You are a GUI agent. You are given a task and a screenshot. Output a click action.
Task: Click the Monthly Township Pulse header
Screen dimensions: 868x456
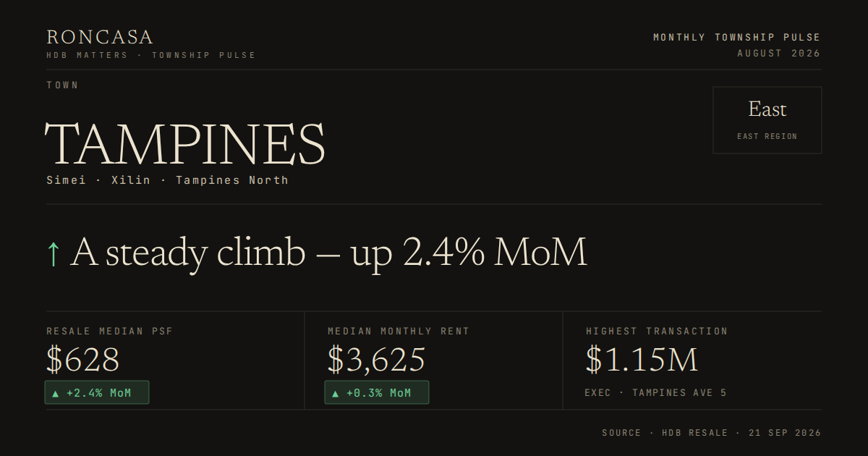click(x=737, y=38)
